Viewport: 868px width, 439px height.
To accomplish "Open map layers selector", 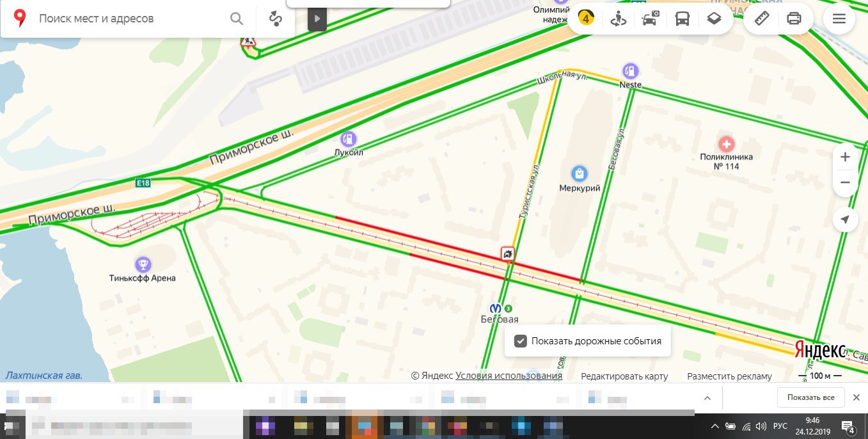I will point(714,19).
